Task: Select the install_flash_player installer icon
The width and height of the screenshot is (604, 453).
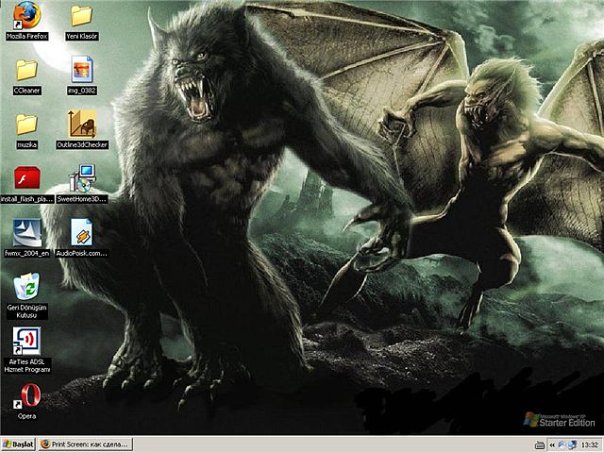Action: click(27, 180)
